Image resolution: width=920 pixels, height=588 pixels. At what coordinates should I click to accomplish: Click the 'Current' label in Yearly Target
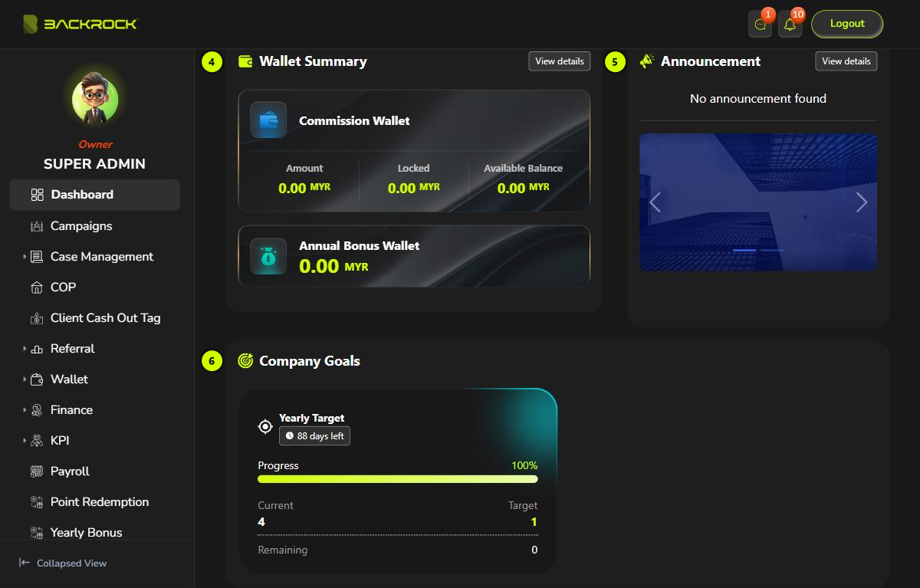(275, 505)
